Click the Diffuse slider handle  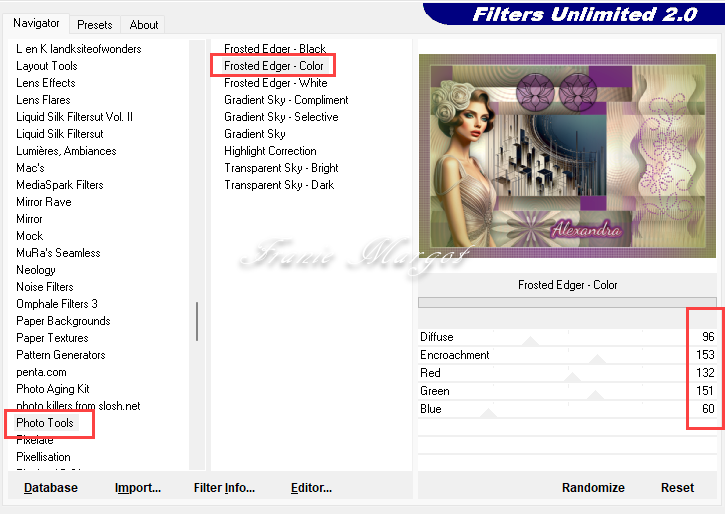pos(531,342)
